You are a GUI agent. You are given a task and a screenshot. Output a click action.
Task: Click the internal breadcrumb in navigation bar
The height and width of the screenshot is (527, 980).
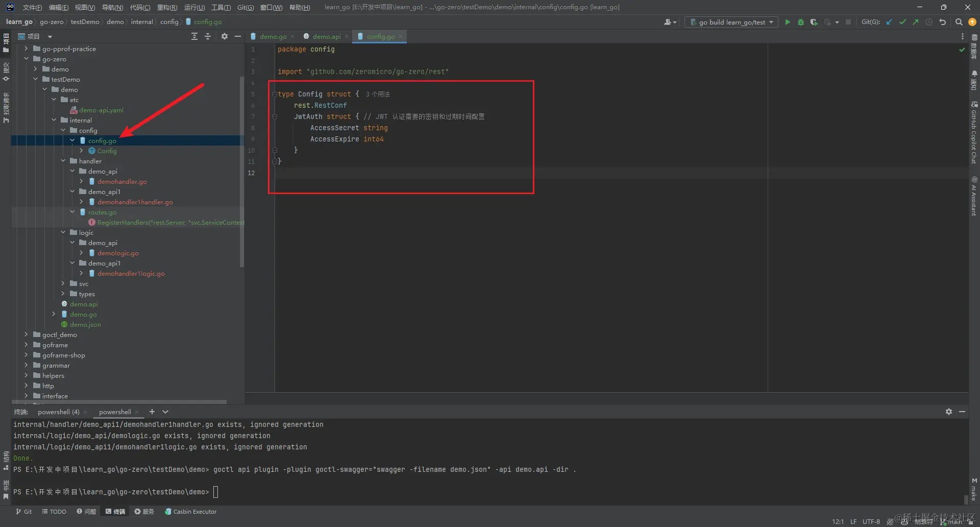tap(142, 22)
